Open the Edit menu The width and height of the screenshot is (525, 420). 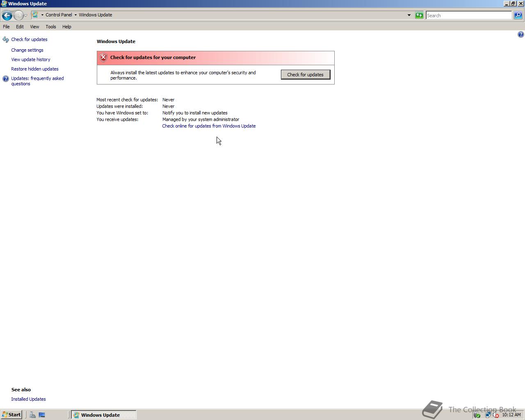coord(20,27)
